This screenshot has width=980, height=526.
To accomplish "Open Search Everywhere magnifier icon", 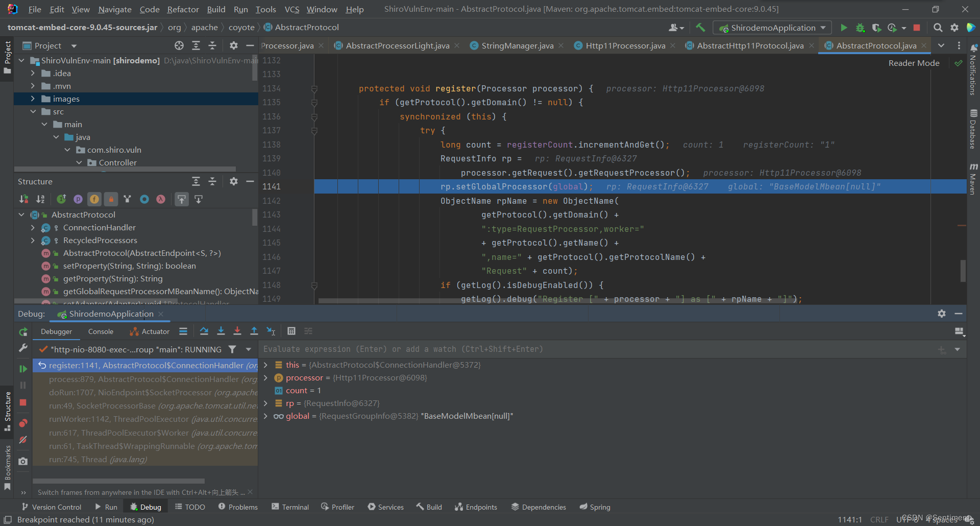I will [x=938, y=28].
